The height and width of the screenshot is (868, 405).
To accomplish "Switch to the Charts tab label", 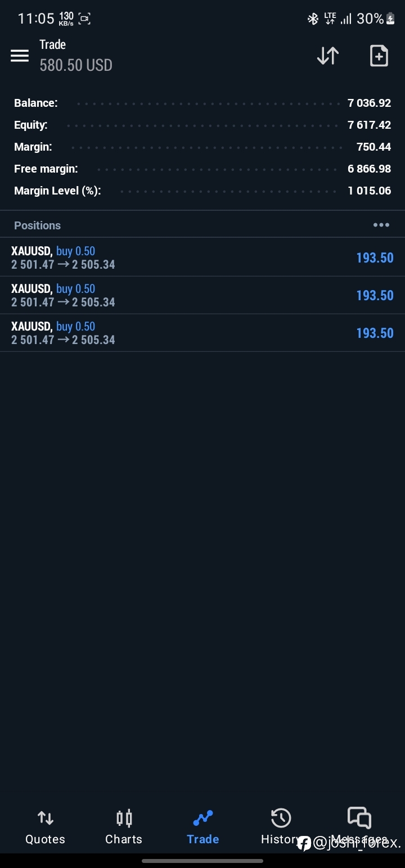I will [x=124, y=839].
